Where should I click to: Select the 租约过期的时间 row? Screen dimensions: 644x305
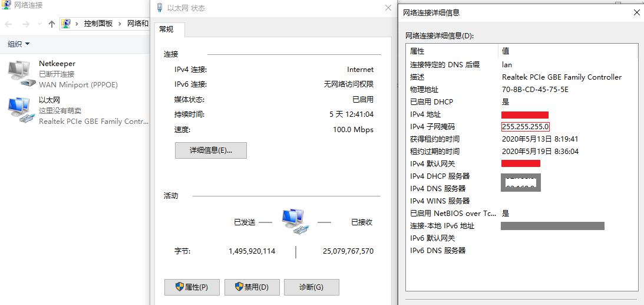click(x=521, y=151)
